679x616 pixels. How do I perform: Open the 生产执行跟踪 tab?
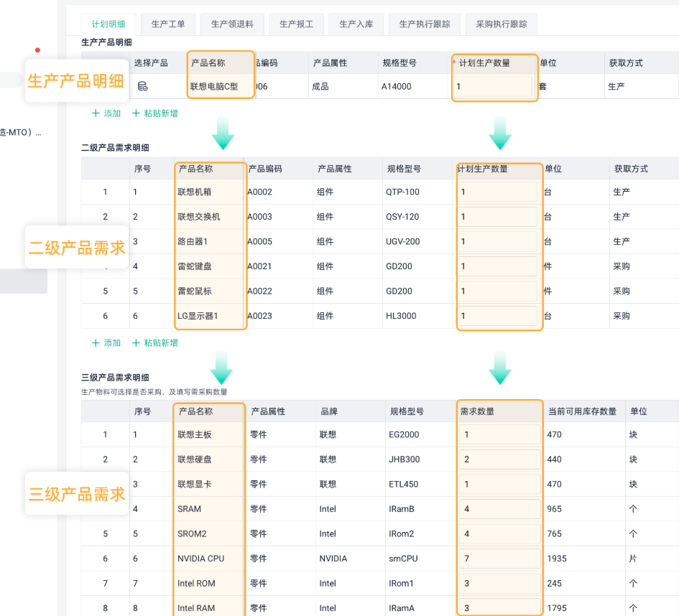(424, 24)
